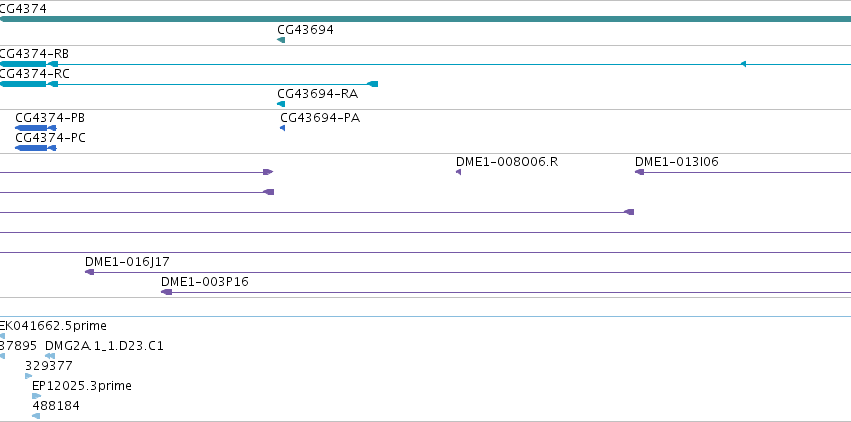Click the DME1-008O06.R clone label
The height and width of the screenshot is (422, 851).
click(x=507, y=162)
